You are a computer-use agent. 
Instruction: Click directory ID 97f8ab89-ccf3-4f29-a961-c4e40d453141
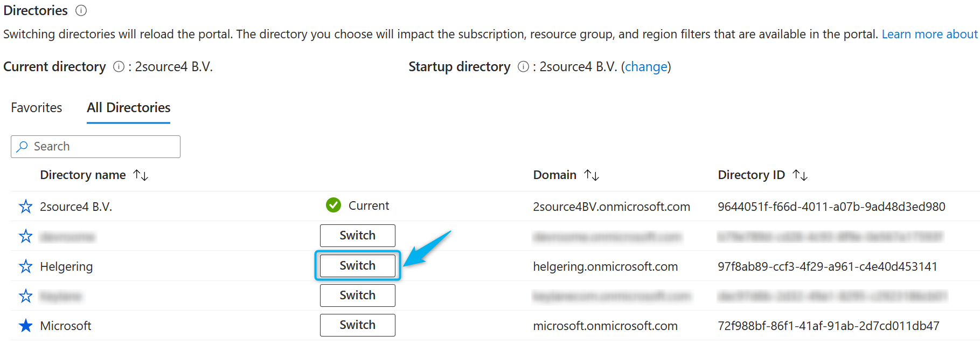[828, 266]
